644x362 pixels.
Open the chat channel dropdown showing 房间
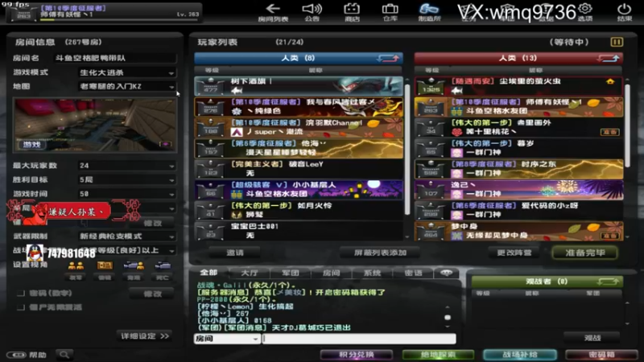tap(227, 339)
